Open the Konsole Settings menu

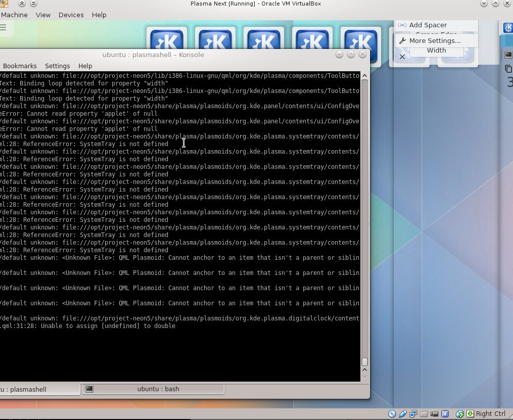tap(57, 66)
